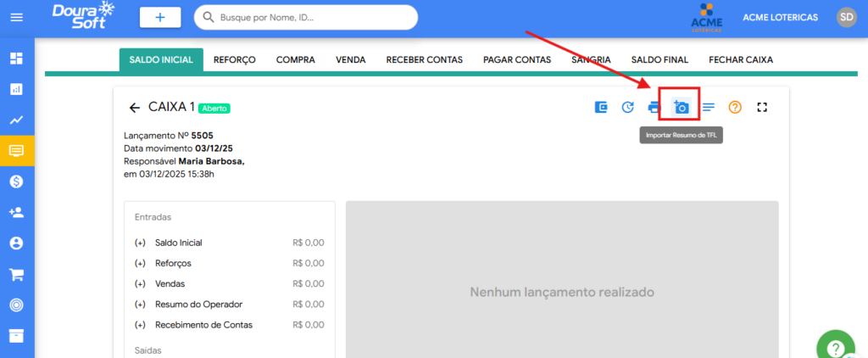Screen dimensions: 868x358
Task: Select the FECHAR CAIXA tab
Action: coord(740,59)
